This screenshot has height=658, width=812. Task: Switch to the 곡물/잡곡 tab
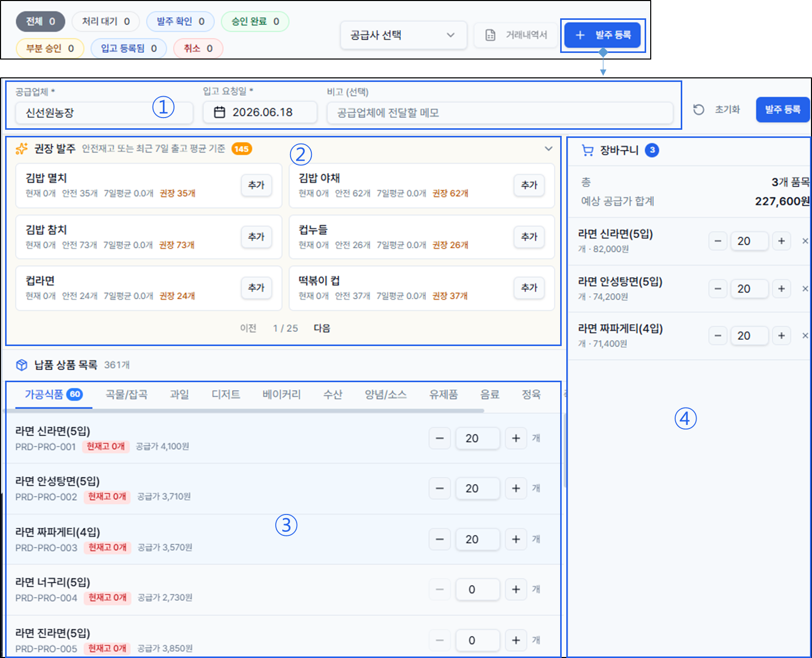[127, 394]
